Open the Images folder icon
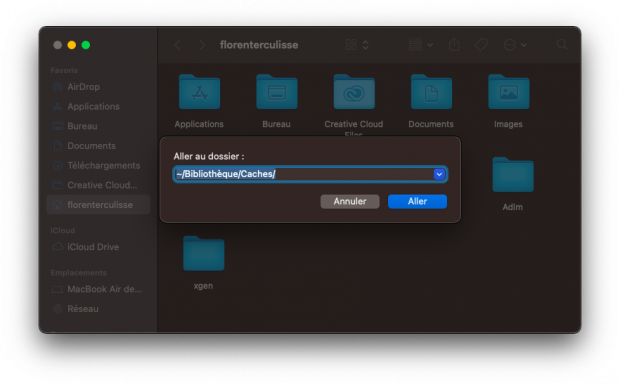620x385 pixels. click(x=508, y=92)
